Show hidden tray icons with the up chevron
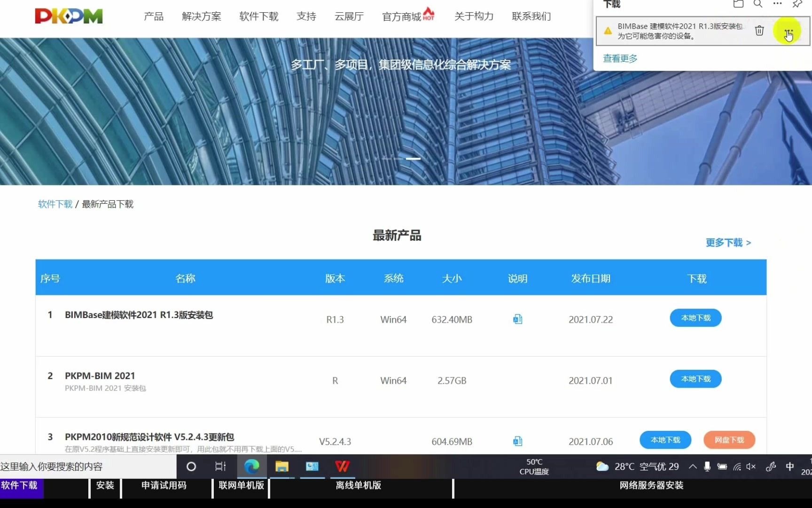 [693, 467]
